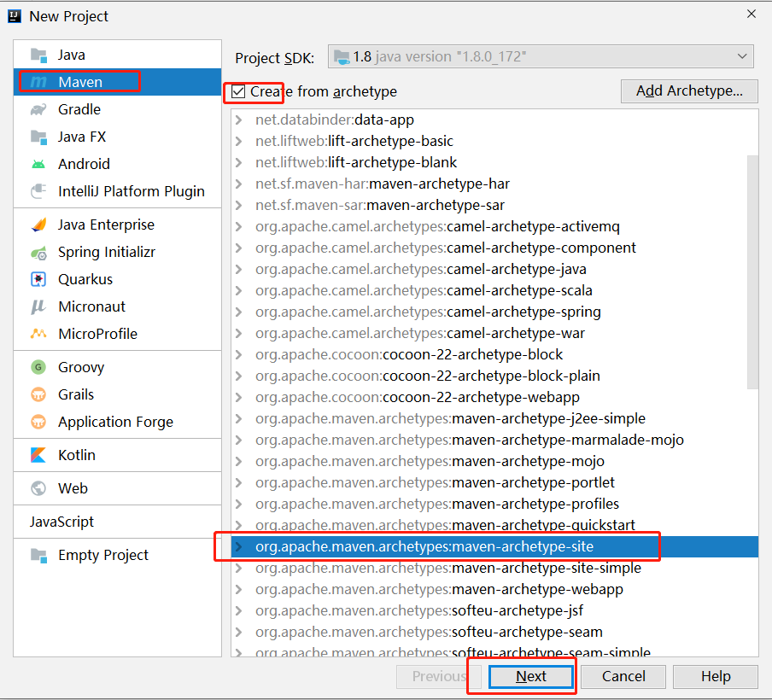The width and height of the screenshot is (772, 700).
Task: Select maven-archetype-quickstart row
Action: click(x=494, y=525)
